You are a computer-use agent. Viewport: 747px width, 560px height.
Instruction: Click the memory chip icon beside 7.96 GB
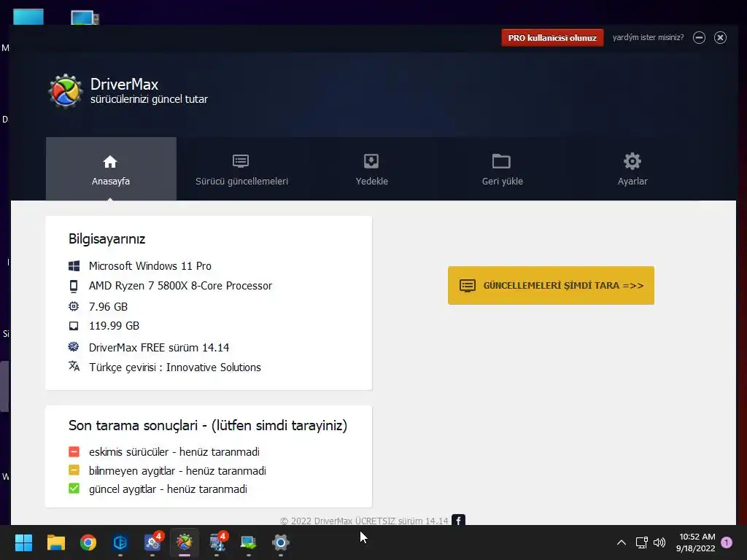tap(74, 306)
